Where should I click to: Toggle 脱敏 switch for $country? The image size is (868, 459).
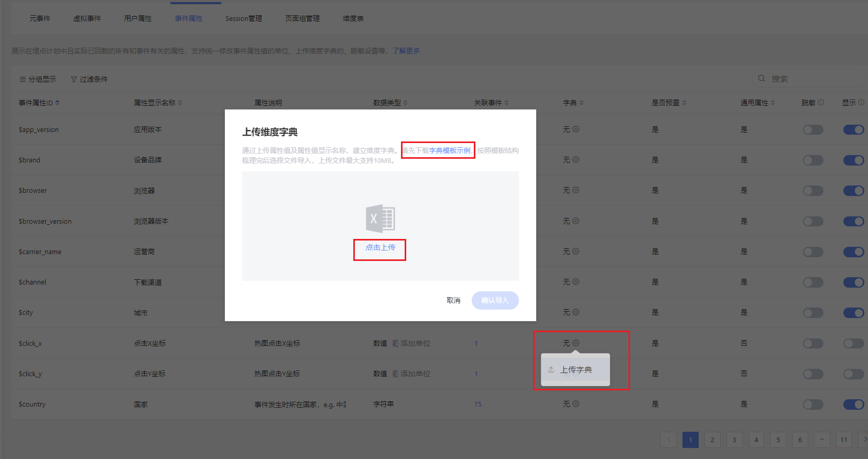tap(813, 404)
